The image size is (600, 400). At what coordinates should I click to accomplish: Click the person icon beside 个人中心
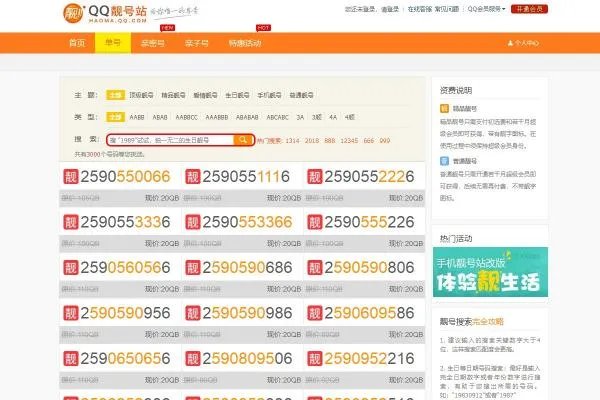(510, 43)
